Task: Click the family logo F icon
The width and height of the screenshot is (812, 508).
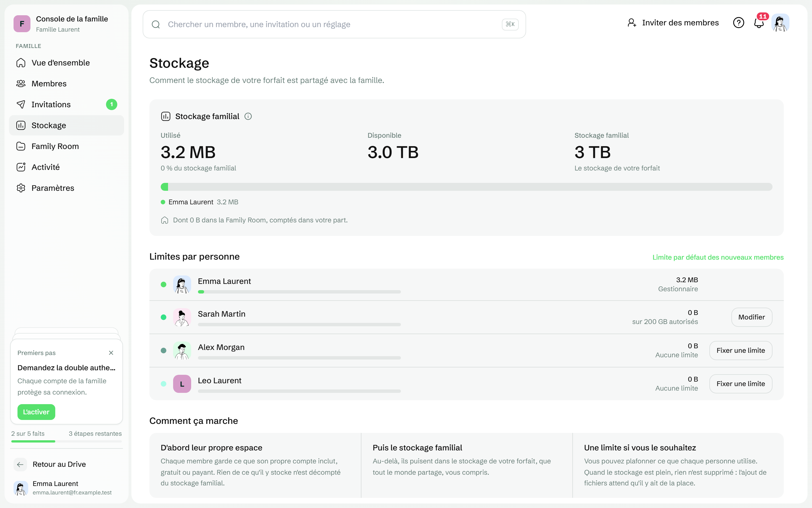Action: click(22, 23)
